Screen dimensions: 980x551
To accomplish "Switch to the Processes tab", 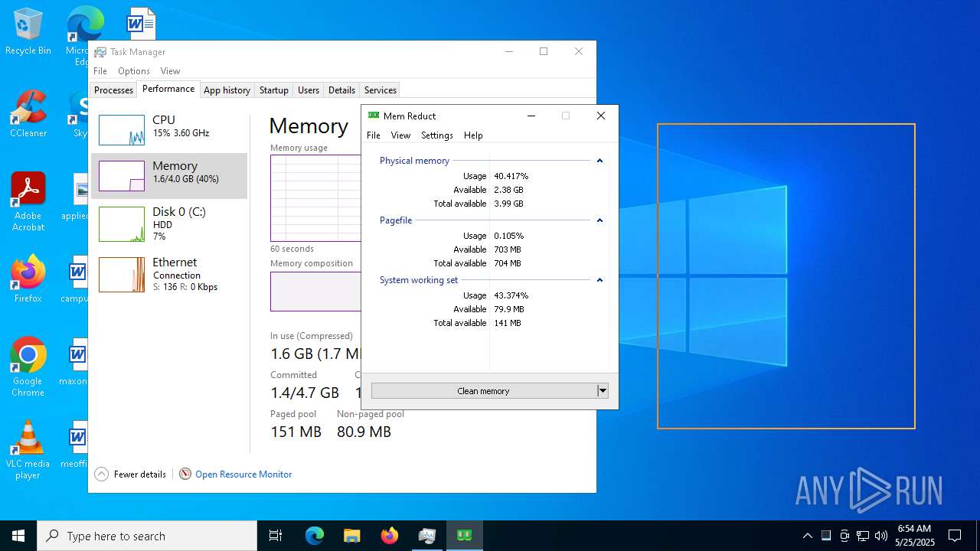I will [113, 90].
